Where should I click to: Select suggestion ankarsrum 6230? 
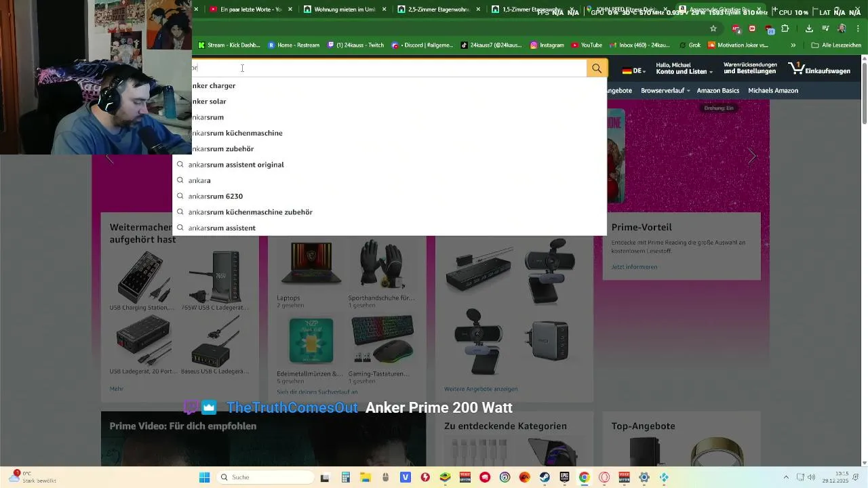pos(390,196)
